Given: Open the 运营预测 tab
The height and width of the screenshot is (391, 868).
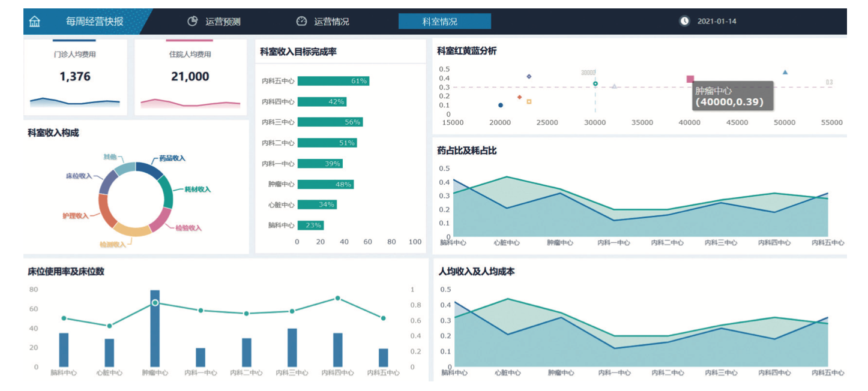Looking at the screenshot, I should [x=223, y=22].
